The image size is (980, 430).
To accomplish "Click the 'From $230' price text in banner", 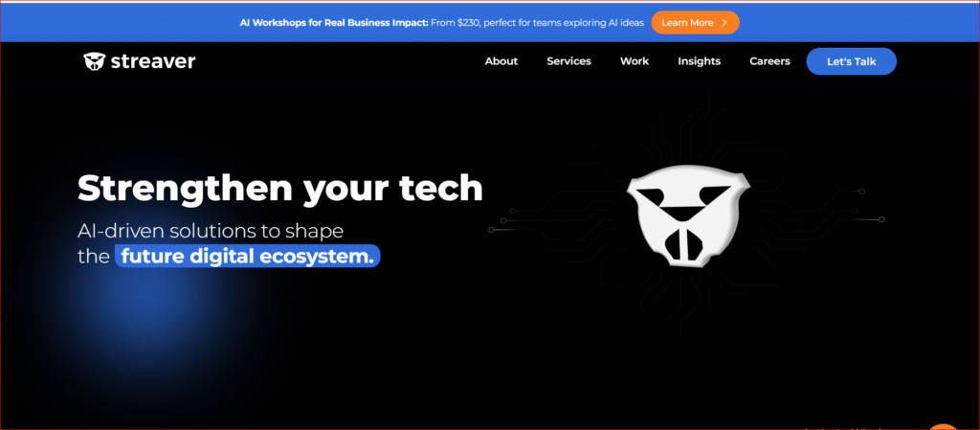I will click(454, 22).
